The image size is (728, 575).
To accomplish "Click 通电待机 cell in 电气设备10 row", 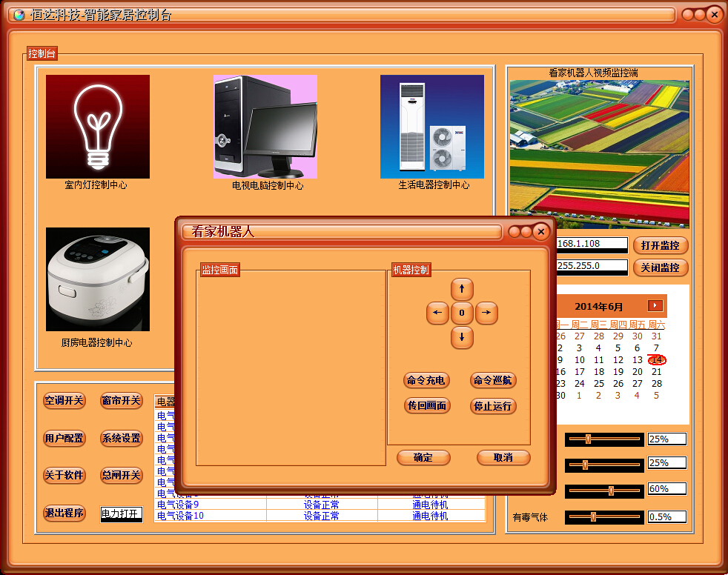I will pyautogui.click(x=431, y=516).
